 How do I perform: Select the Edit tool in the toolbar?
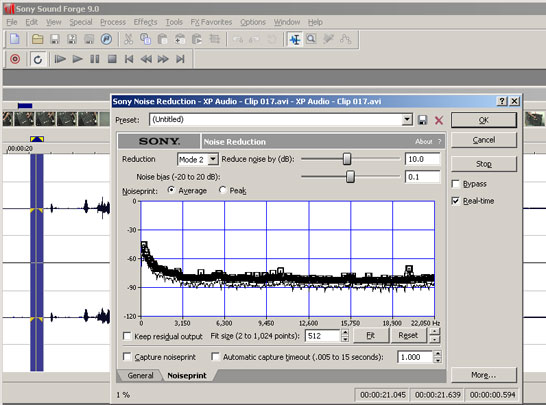(295, 39)
